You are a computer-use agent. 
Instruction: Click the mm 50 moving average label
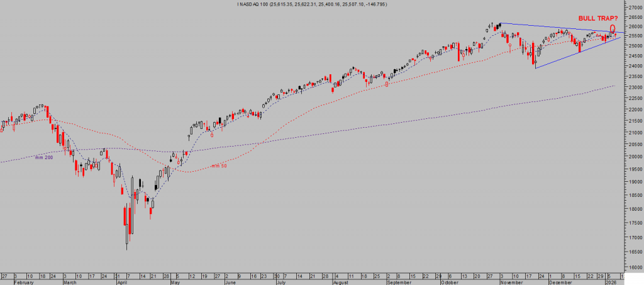tap(218, 165)
